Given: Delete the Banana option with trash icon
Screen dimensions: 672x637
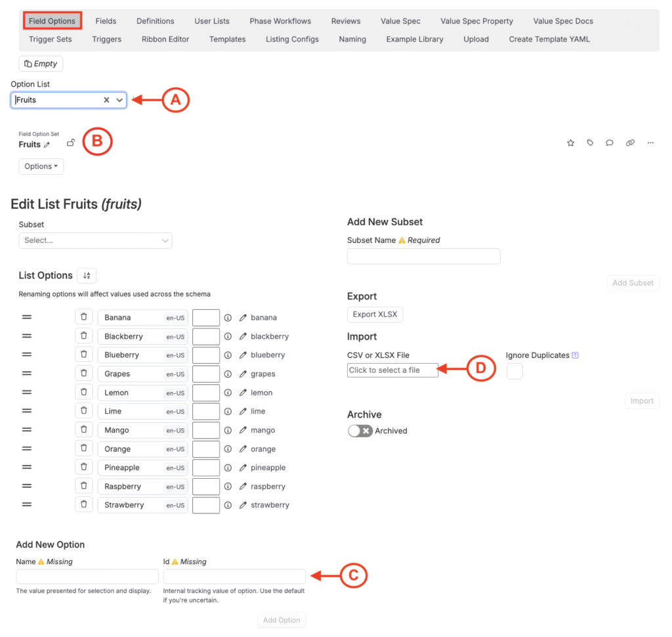Looking at the screenshot, I should [83, 317].
